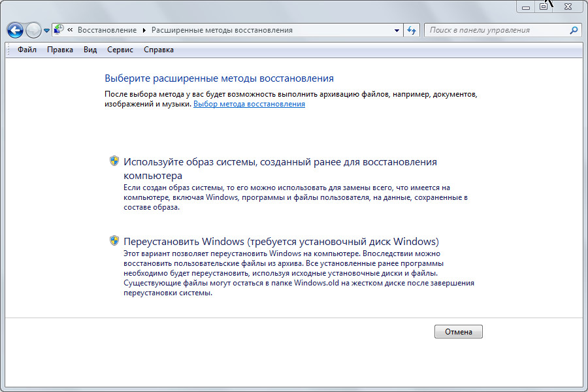Open the Файл menu
This screenshot has height=392, width=588.
[x=27, y=50]
